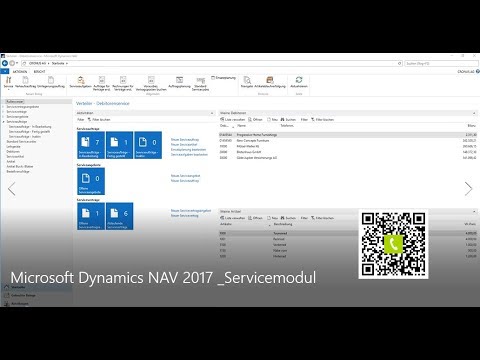Click Neues Serviceangebot link

pos(185,176)
